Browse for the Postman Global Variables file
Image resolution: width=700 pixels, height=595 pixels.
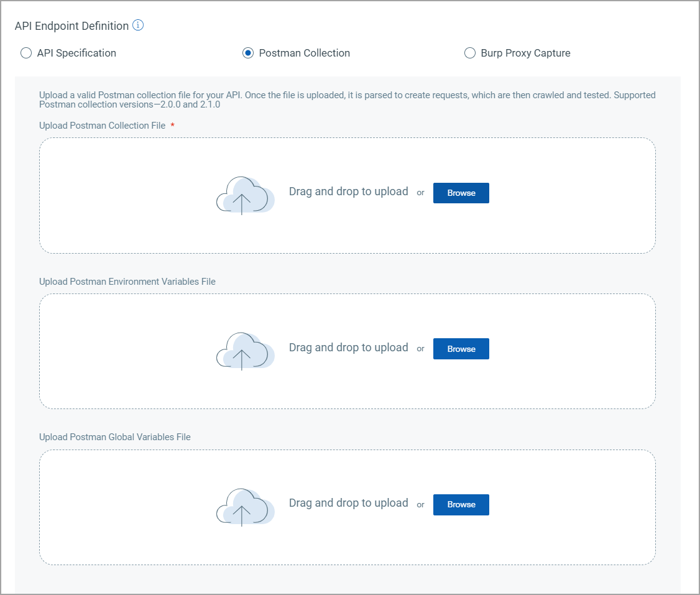click(461, 504)
